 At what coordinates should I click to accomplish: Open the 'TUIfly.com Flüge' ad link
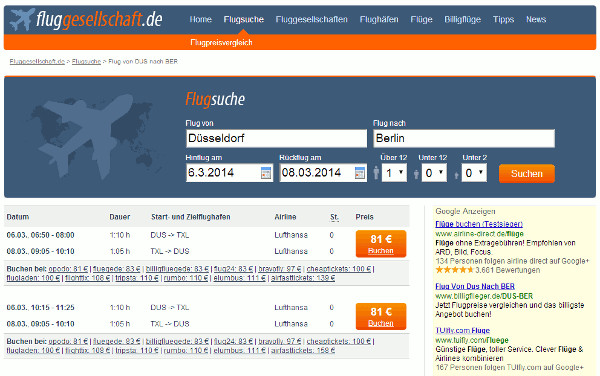pyautogui.click(x=463, y=330)
